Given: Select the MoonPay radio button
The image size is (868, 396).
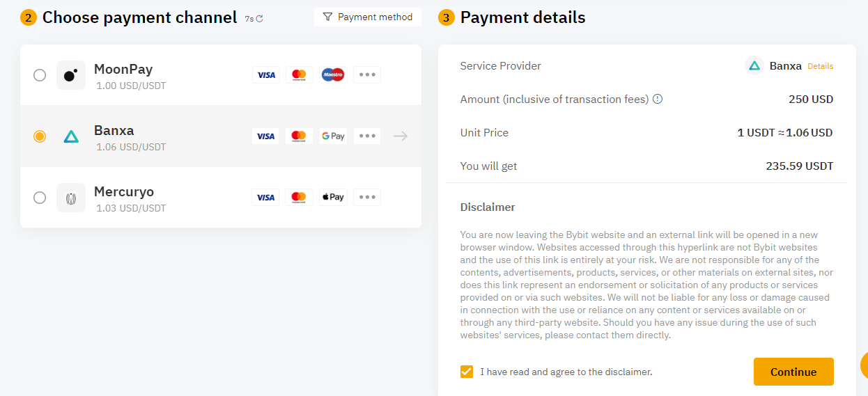Looking at the screenshot, I should pyautogui.click(x=40, y=75).
